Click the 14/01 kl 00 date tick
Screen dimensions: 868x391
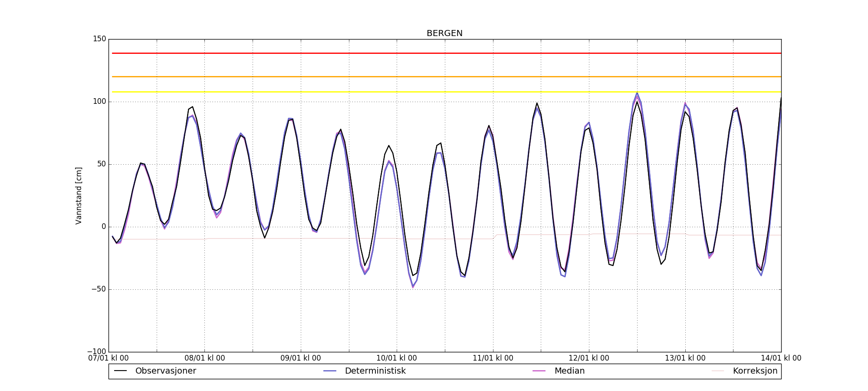tap(781, 358)
